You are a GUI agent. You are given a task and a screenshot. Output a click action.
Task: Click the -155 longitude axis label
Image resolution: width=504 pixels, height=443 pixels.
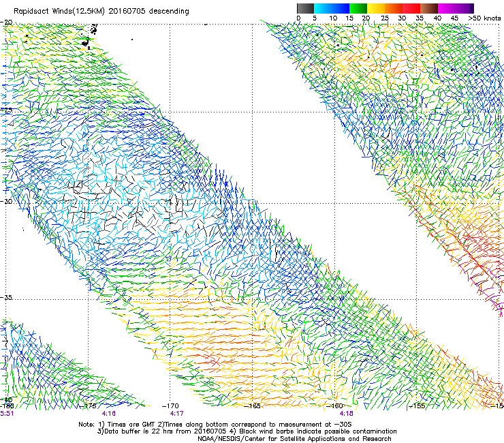click(x=417, y=406)
